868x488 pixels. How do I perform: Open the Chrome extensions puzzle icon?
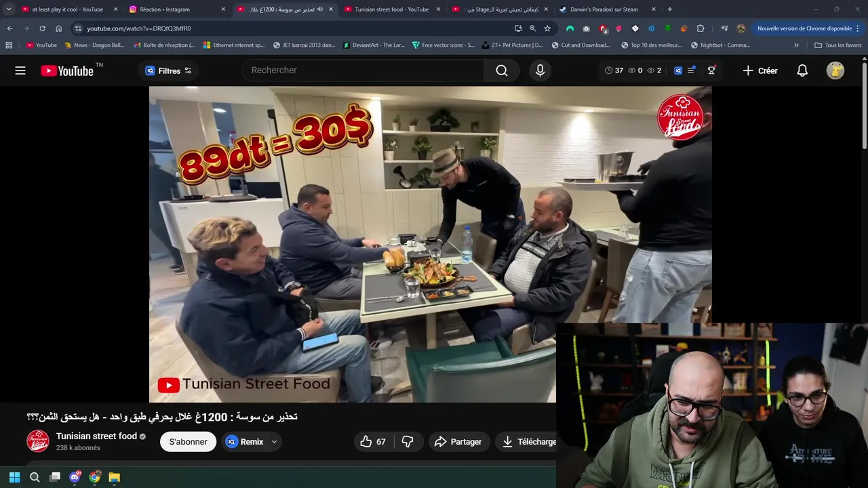(701, 28)
